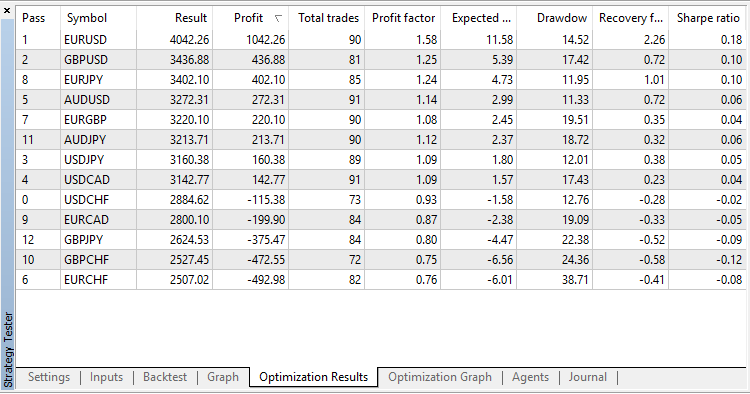Open the Journal tab
Screen dimensions: 750x394
(x=588, y=377)
